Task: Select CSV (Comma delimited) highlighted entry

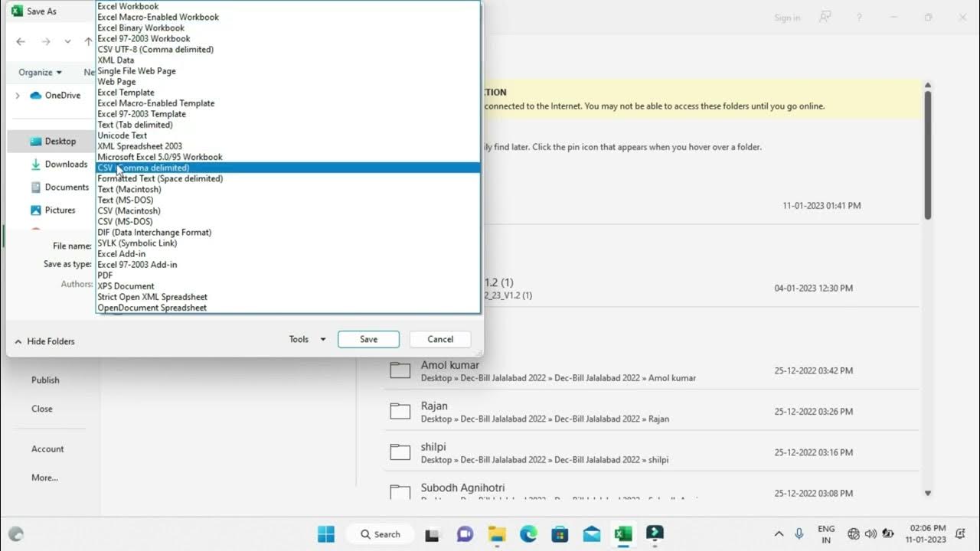Action: pos(288,168)
